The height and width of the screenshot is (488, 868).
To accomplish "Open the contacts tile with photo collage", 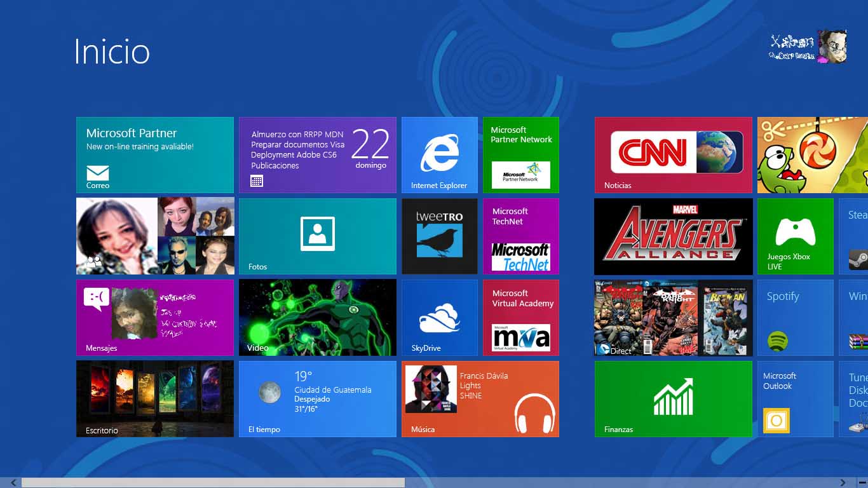I will 155,236.
